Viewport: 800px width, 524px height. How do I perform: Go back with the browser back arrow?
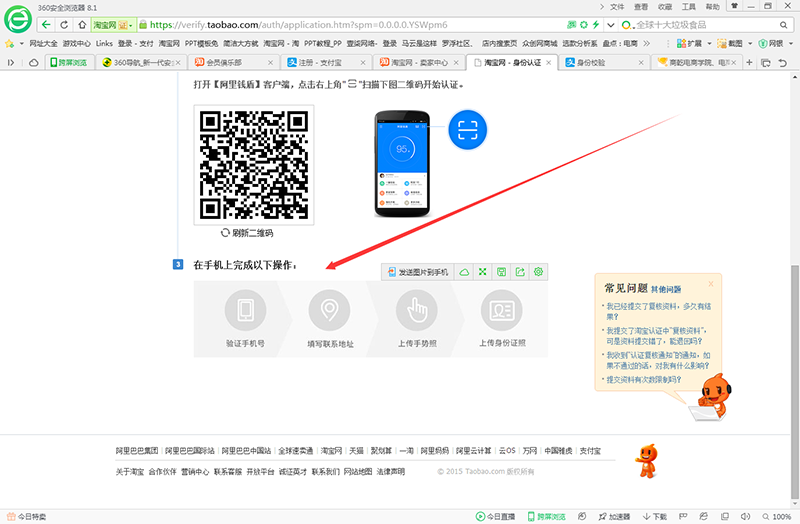tap(46, 24)
